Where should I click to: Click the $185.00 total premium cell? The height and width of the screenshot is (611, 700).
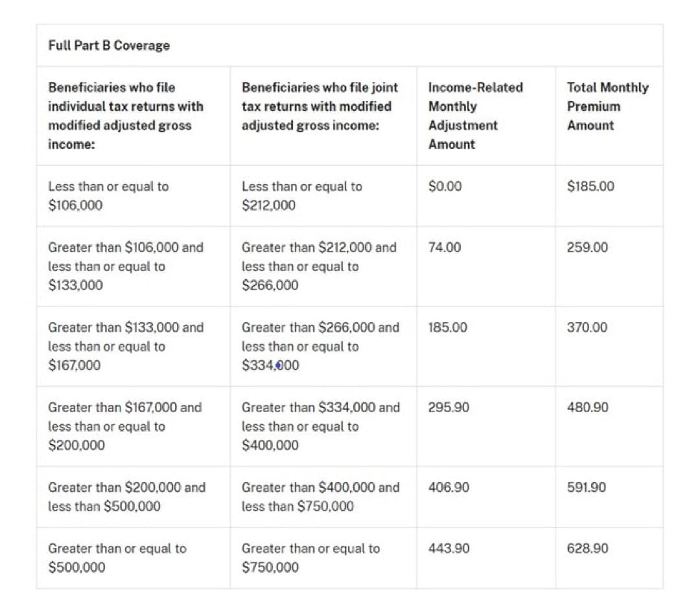click(x=590, y=187)
